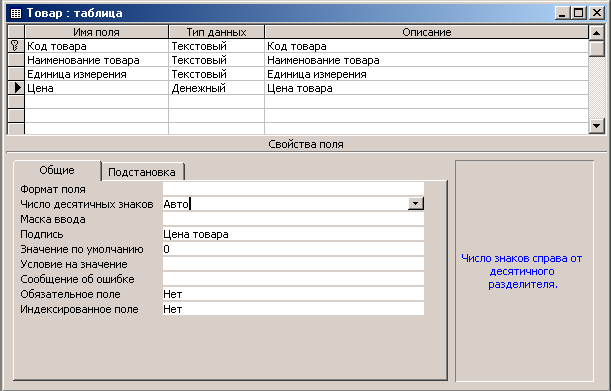Click the Формат поля input box
611x391 pixels.
point(293,189)
